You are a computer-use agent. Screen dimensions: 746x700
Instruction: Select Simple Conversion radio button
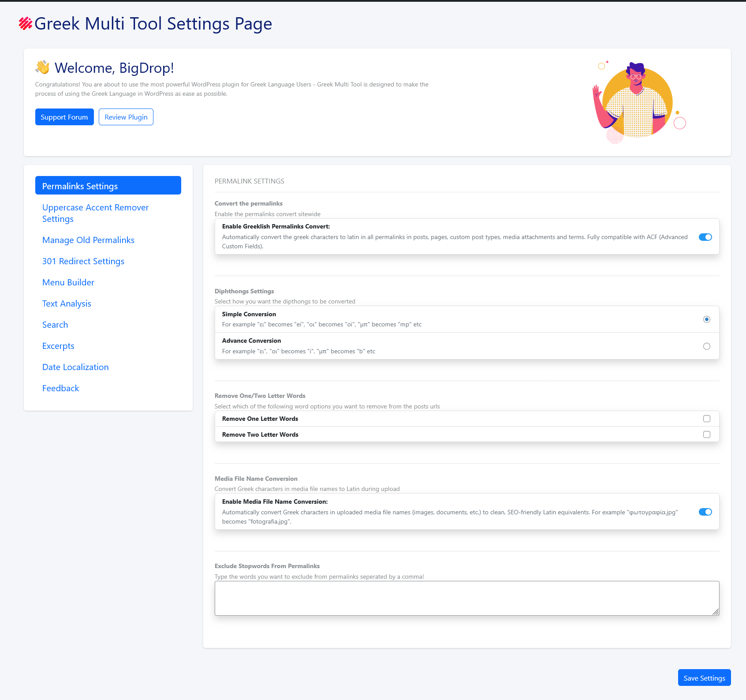[706, 319]
